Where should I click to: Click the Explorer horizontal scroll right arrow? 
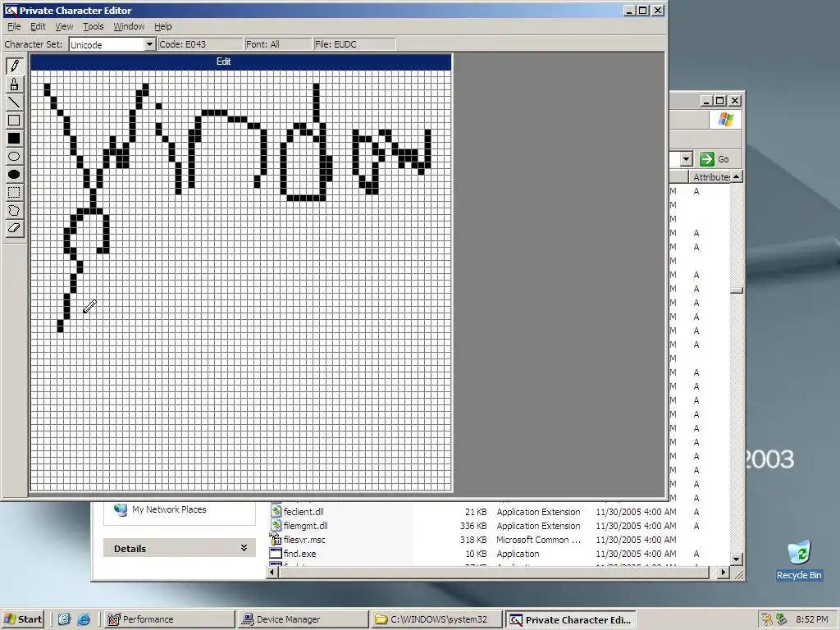point(724,572)
